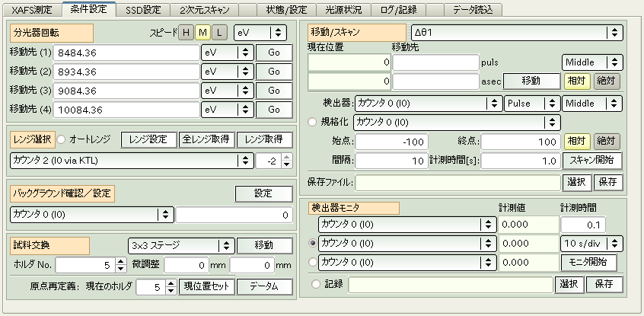Select 絶対 mode next to 移動 button
644x316 pixels.
click(x=606, y=81)
